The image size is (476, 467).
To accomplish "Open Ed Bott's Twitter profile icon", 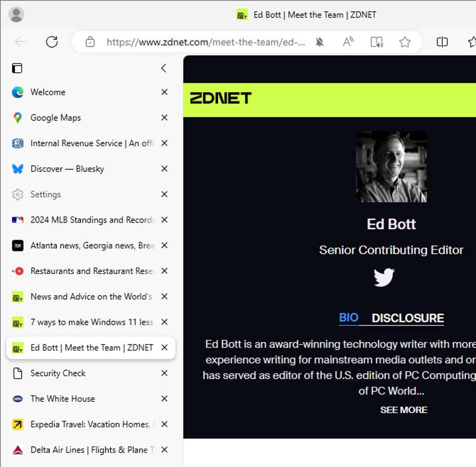I will point(384,277).
